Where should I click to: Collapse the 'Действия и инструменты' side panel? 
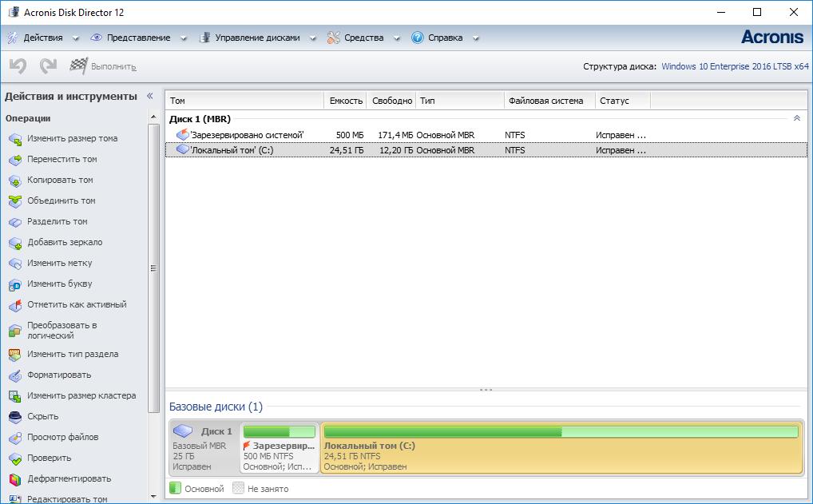(149, 96)
